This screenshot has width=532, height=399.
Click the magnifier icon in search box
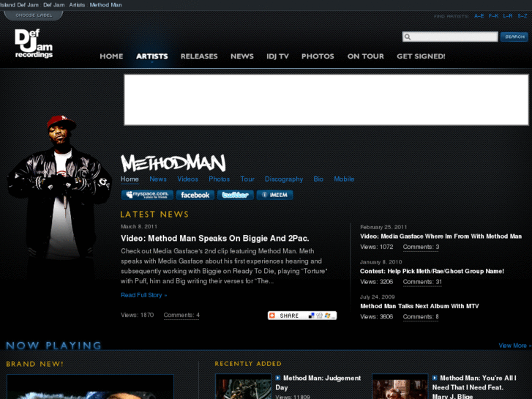pos(408,37)
